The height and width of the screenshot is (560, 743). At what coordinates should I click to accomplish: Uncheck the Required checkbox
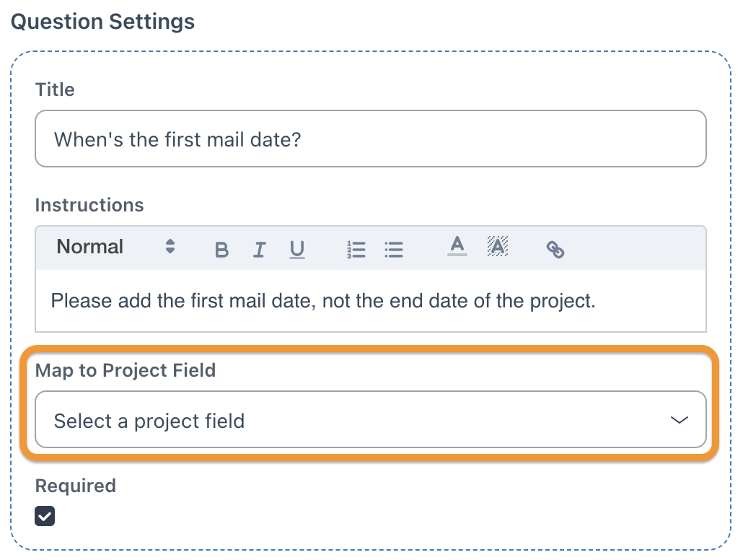point(45,516)
